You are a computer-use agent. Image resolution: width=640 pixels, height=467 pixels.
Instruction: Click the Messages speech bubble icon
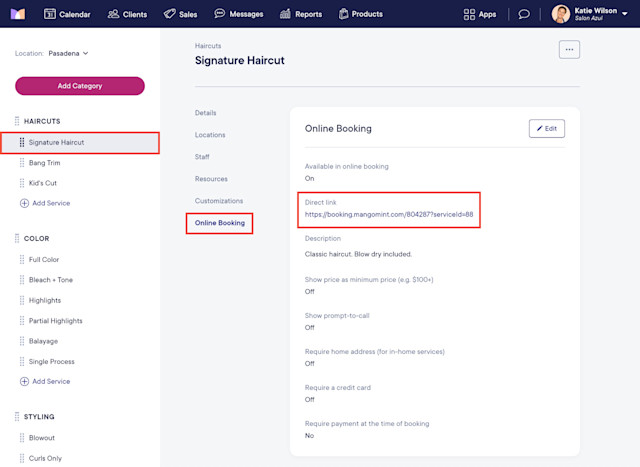(220, 13)
